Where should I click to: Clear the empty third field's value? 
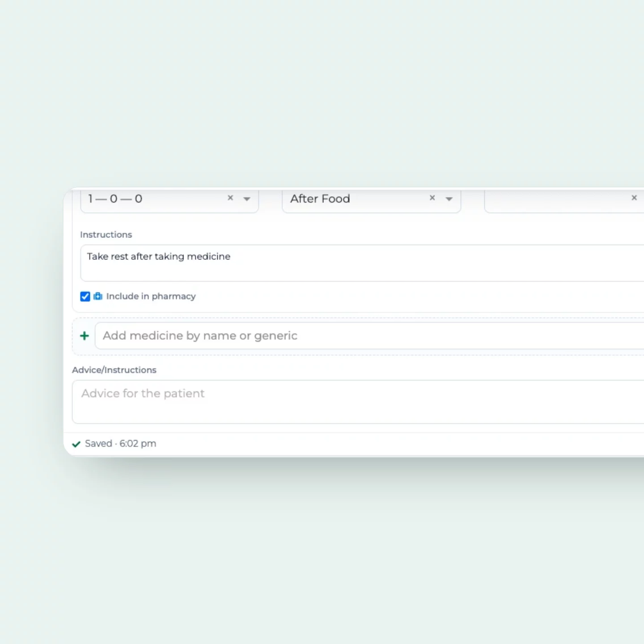[634, 198]
